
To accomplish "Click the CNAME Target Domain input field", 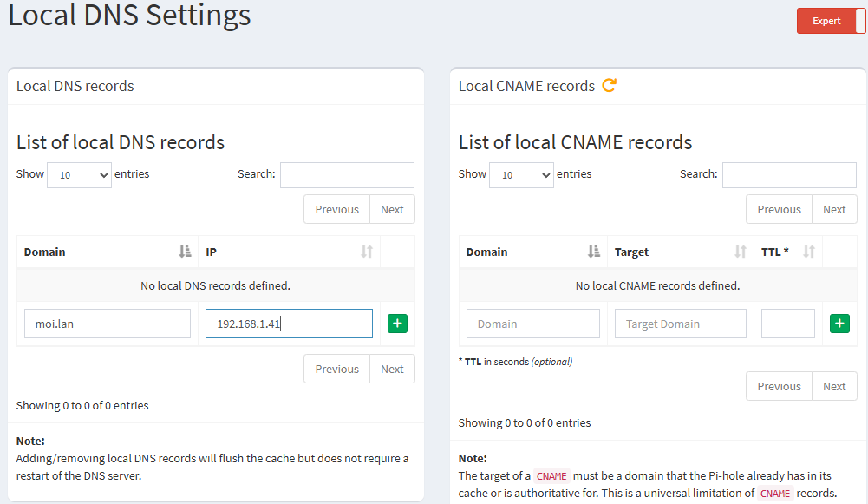I will [681, 324].
